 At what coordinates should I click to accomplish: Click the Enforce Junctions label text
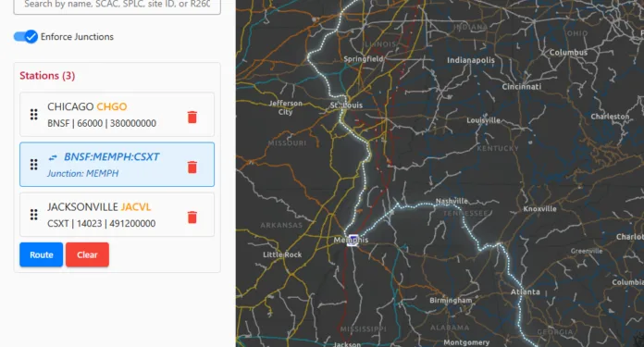(x=77, y=36)
